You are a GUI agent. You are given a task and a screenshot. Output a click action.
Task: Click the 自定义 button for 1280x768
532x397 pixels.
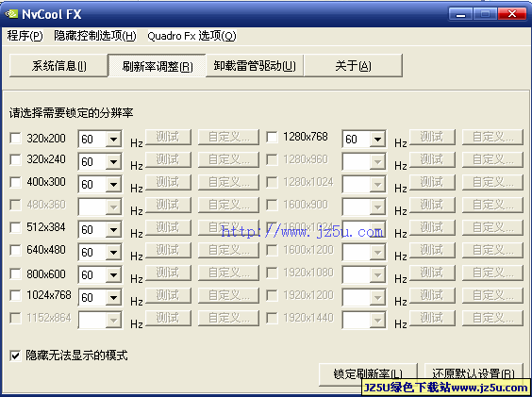click(492, 137)
